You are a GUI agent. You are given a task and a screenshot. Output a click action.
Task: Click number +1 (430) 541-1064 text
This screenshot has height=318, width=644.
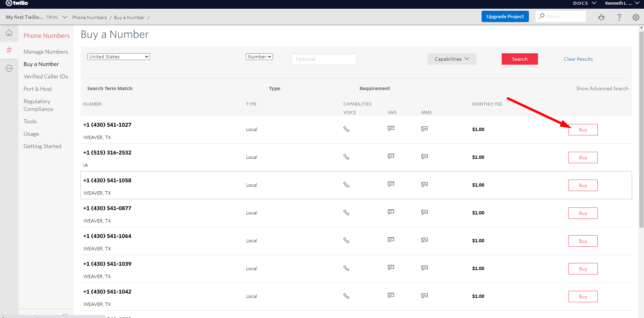point(107,236)
